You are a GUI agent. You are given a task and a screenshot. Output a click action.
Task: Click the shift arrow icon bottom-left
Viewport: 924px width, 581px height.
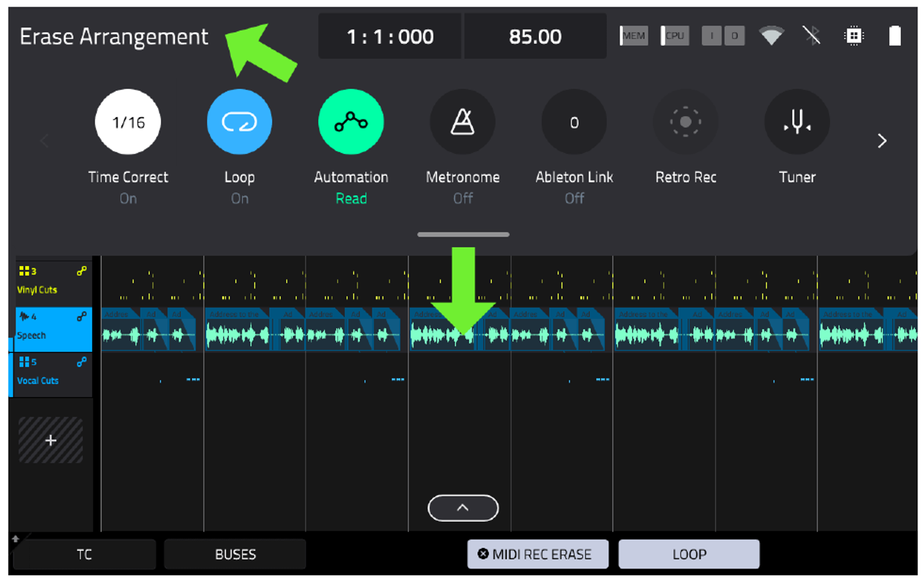pyautogui.click(x=16, y=539)
